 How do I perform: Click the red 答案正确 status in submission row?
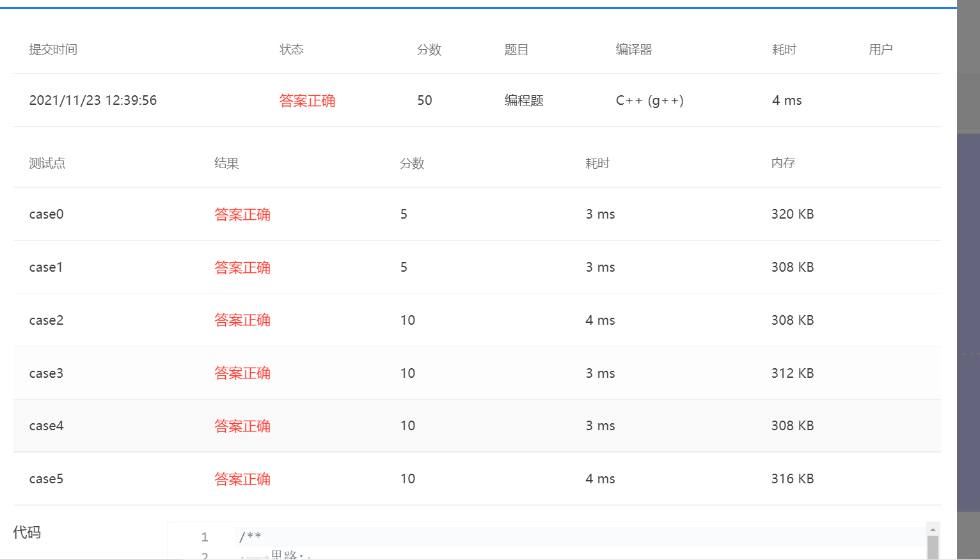(307, 100)
